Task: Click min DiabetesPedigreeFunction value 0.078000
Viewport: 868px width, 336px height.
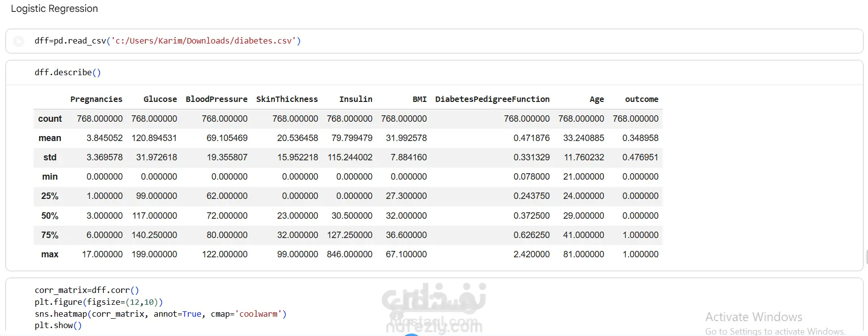Action: click(x=532, y=177)
